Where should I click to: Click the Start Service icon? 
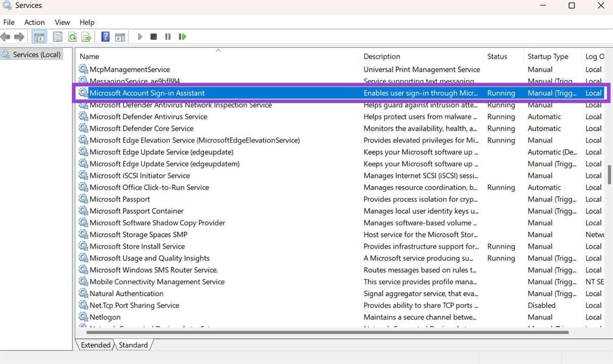point(140,36)
